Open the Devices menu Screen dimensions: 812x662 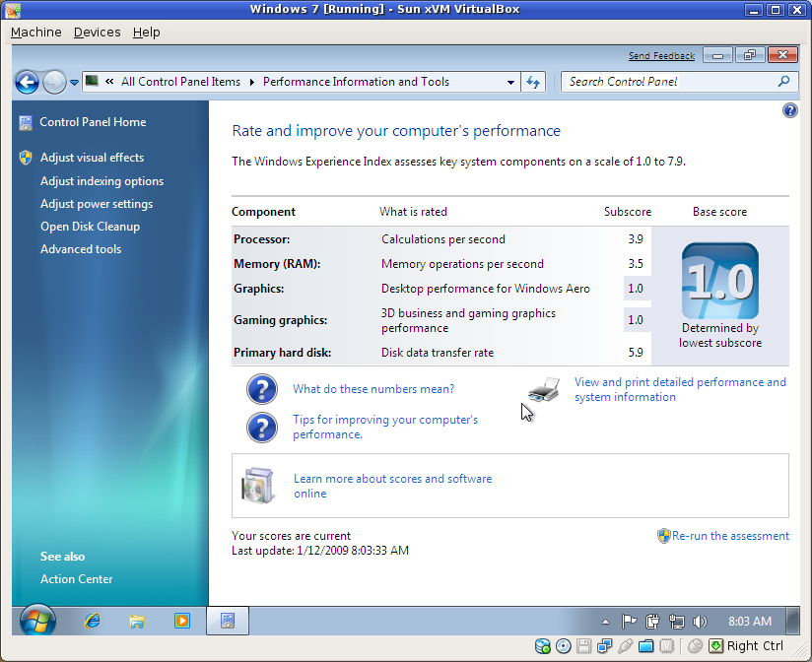tap(97, 32)
